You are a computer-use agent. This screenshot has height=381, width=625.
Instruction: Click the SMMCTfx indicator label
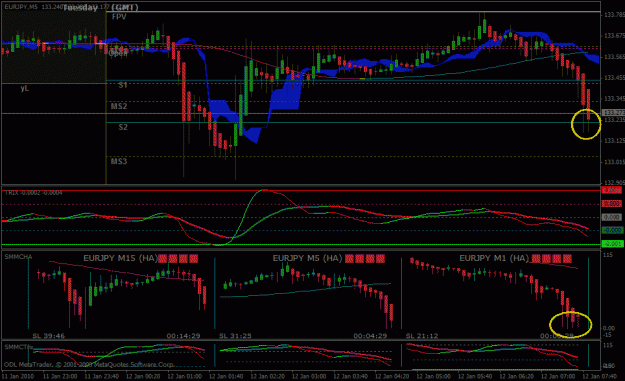(x=19, y=347)
